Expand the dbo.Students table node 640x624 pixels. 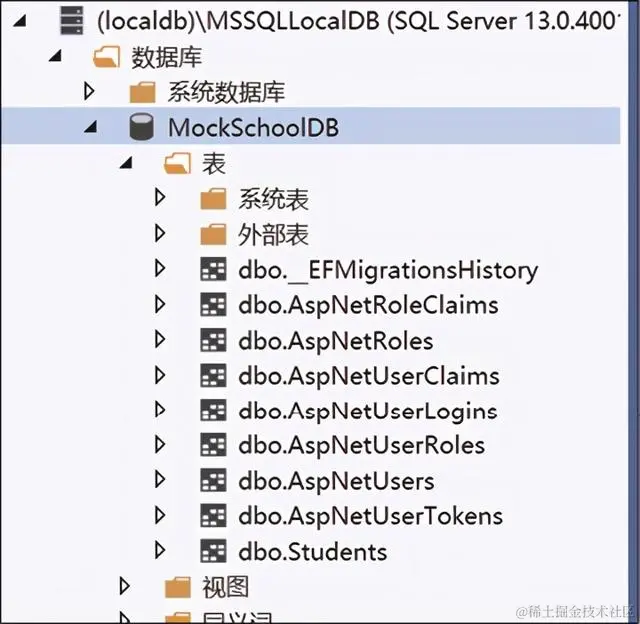pyautogui.click(x=160, y=550)
